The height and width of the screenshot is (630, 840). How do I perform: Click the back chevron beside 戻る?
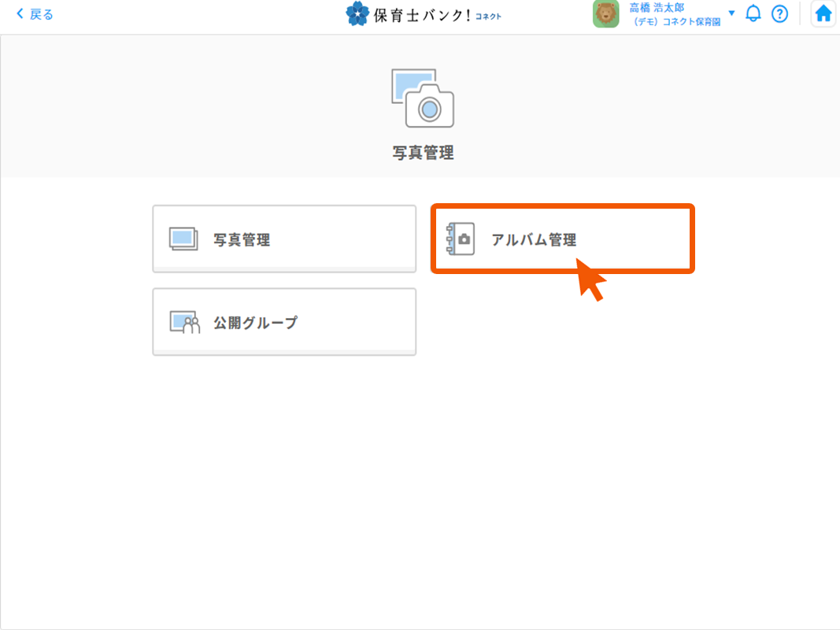20,13
